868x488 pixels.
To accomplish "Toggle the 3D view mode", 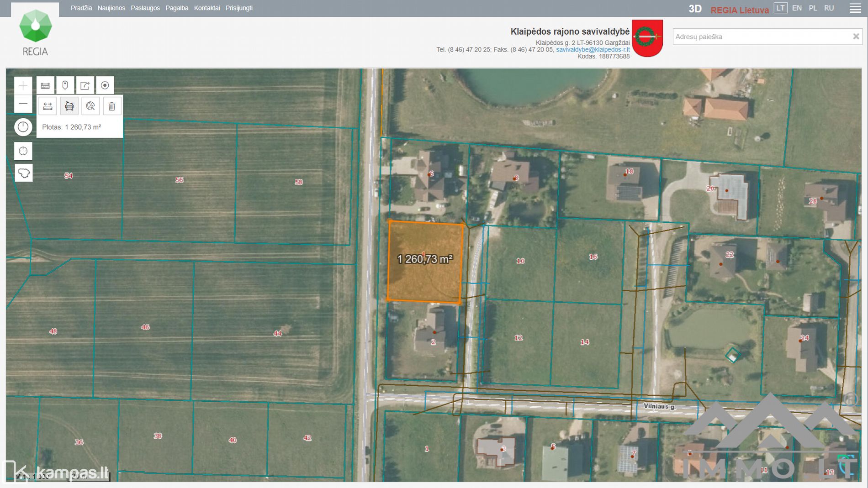I will [x=695, y=9].
